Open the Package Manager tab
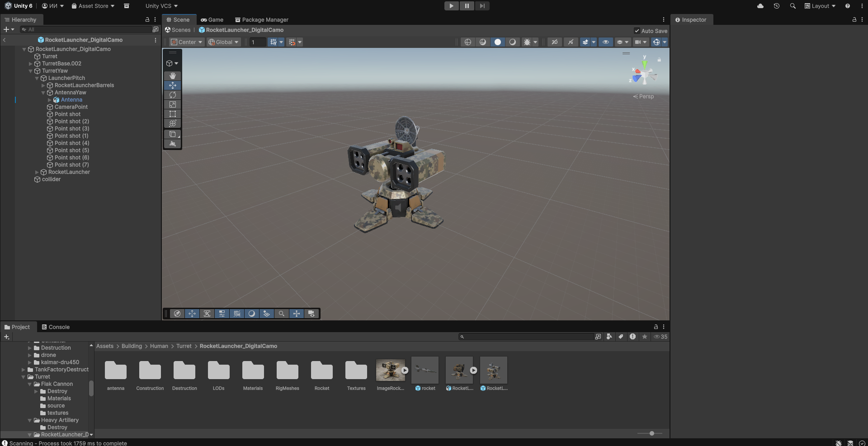The width and height of the screenshot is (868, 446). click(262, 20)
